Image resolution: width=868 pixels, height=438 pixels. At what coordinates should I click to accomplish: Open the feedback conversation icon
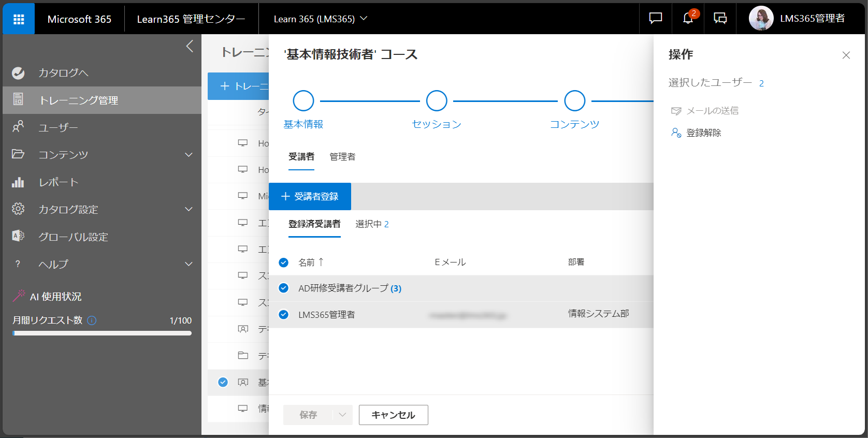click(720, 19)
